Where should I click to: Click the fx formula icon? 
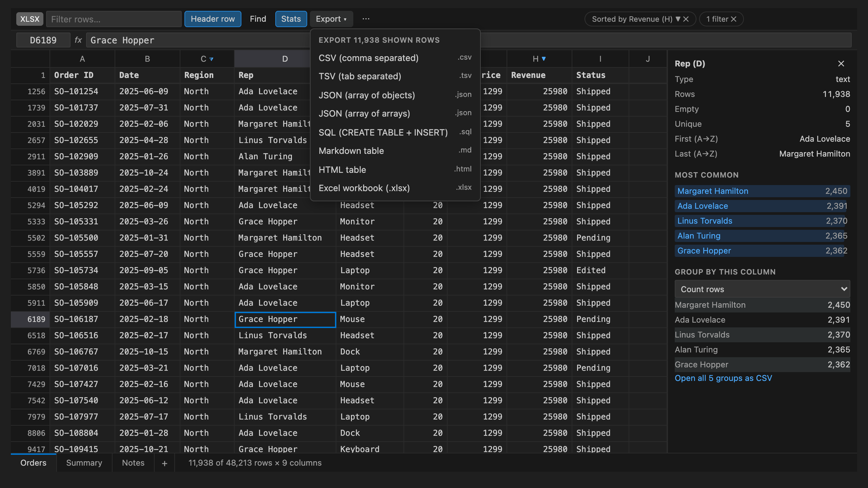pyautogui.click(x=78, y=40)
